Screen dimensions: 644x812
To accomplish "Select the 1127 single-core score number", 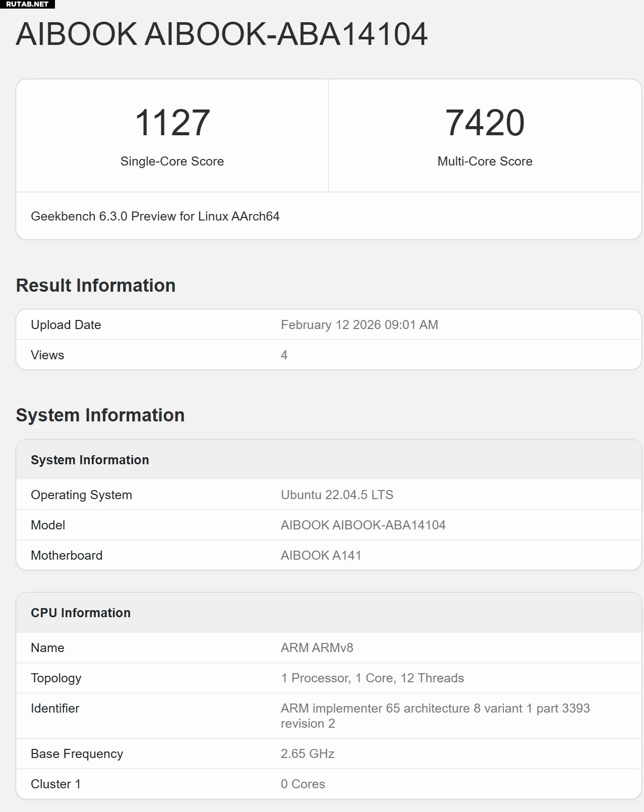I will coord(172,123).
